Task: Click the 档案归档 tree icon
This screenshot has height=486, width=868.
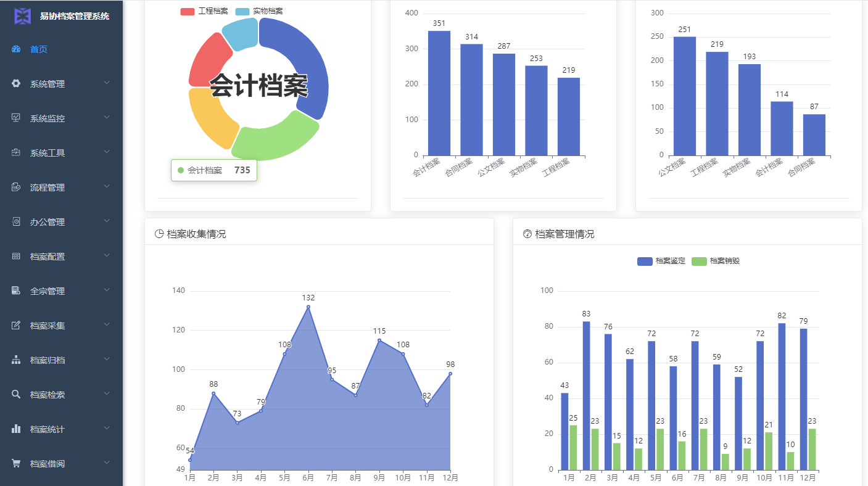Action: pos(16,360)
